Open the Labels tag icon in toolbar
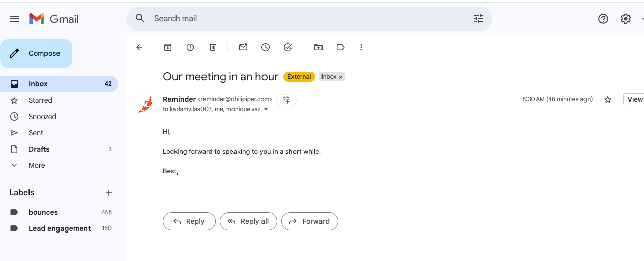The height and width of the screenshot is (261, 644). 341,47
